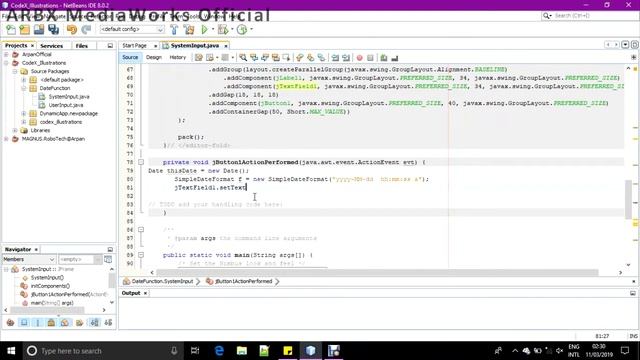Switch to Design view

(154, 58)
